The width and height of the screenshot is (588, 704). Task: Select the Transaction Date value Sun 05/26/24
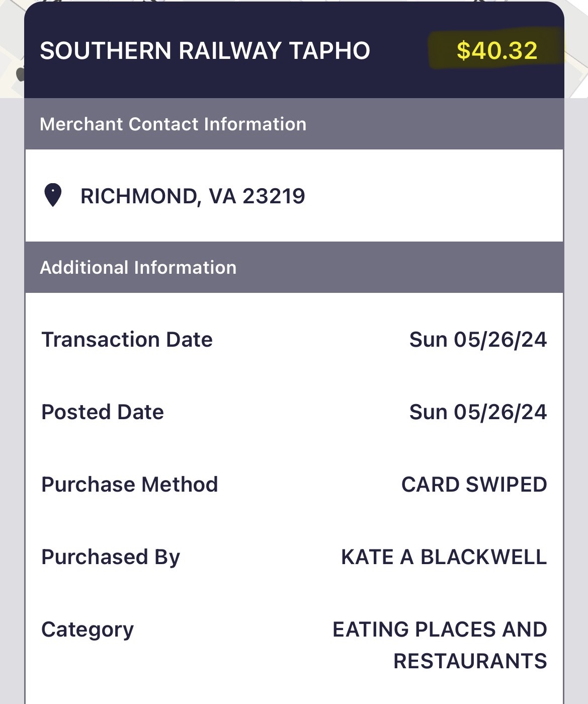(478, 340)
